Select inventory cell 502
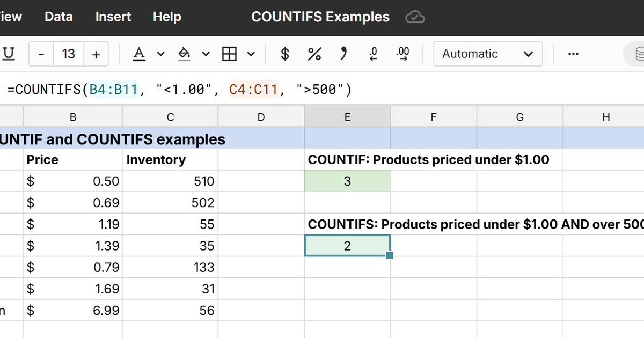Viewport: 644px width, 338px height. 170,203
